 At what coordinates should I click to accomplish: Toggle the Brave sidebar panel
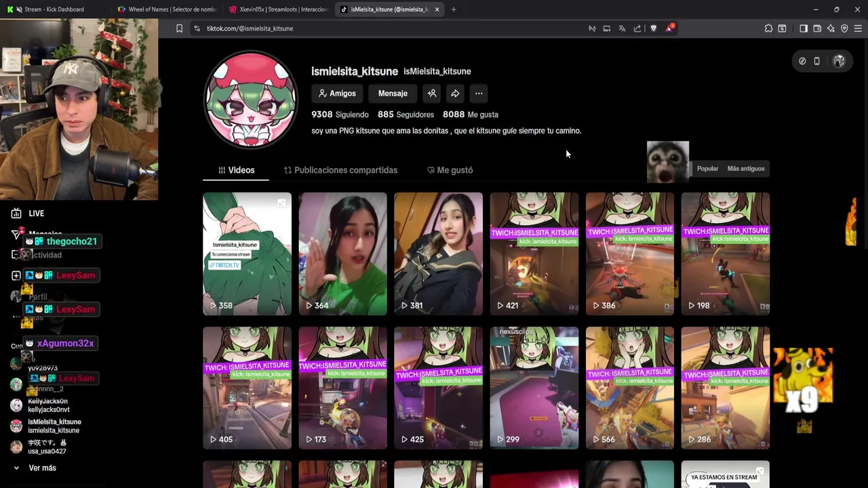click(804, 28)
